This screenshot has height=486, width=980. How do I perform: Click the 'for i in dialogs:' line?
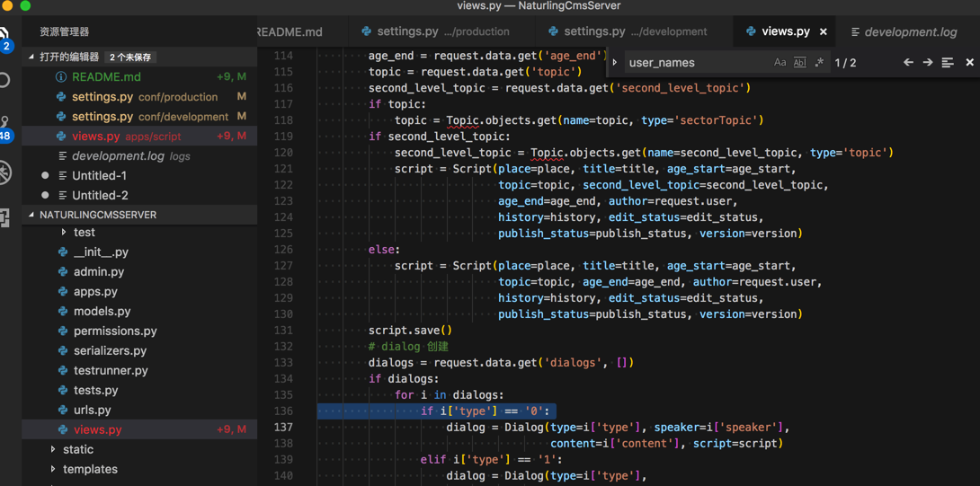[x=449, y=394]
